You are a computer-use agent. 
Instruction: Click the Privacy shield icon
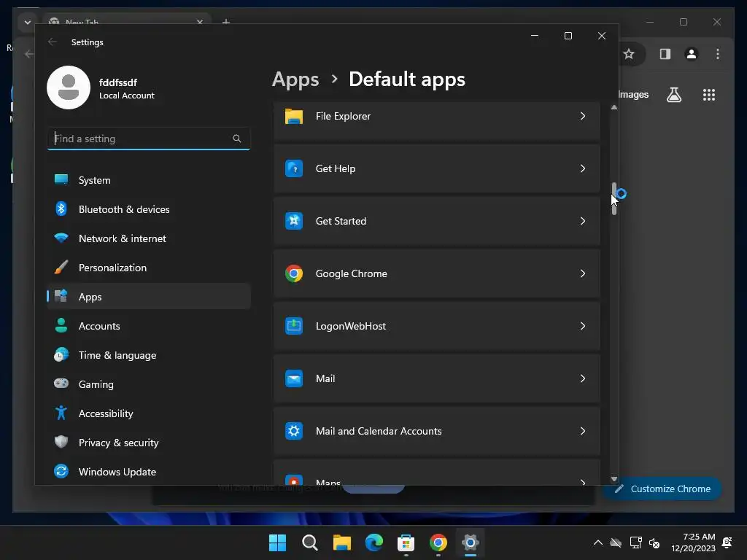point(61,442)
